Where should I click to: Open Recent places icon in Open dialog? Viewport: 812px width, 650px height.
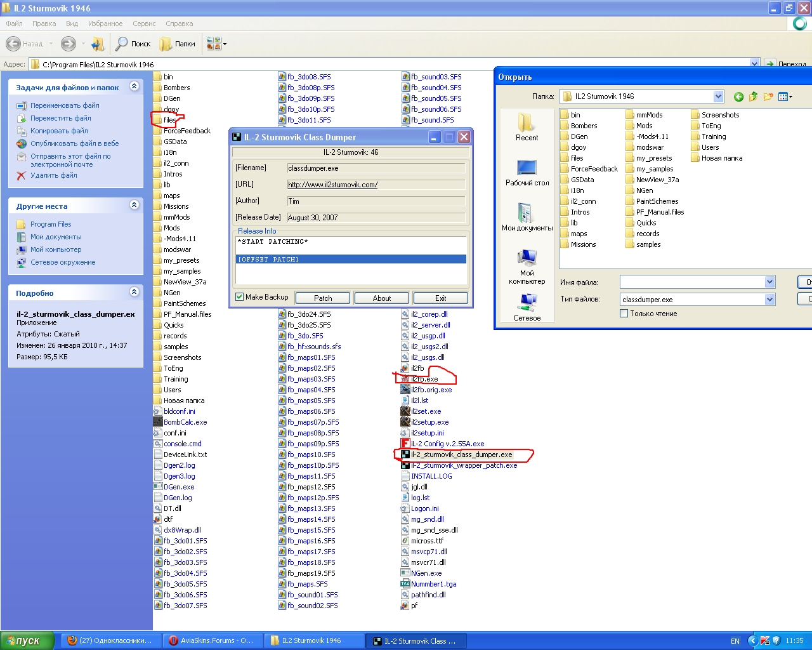pyautogui.click(x=527, y=125)
